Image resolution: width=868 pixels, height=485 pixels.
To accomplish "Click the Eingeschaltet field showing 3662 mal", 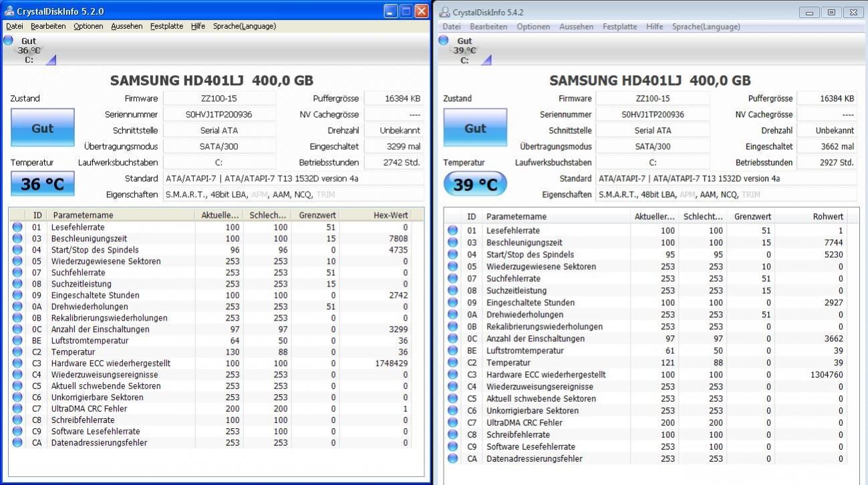I will (x=827, y=146).
